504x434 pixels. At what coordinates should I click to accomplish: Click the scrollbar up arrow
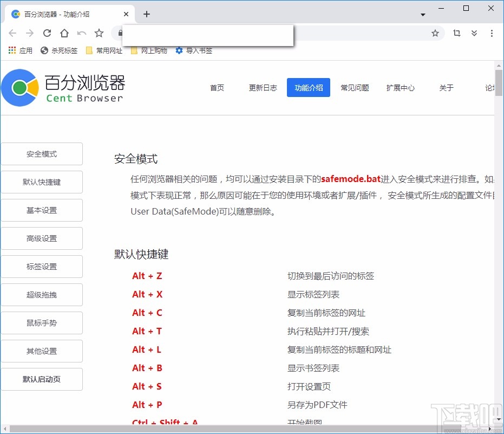pos(499,66)
